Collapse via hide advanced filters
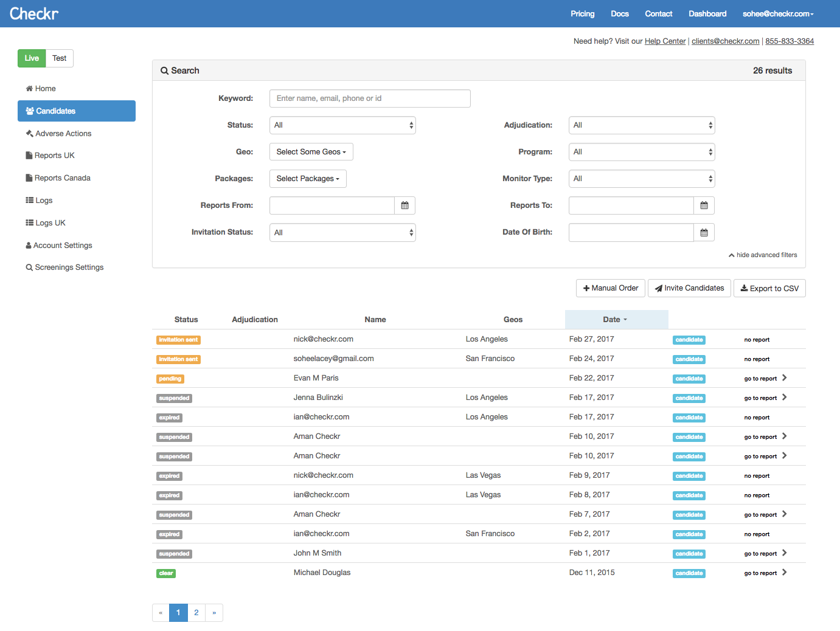The width and height of the screenshot is (840, 631). point(763,255)
